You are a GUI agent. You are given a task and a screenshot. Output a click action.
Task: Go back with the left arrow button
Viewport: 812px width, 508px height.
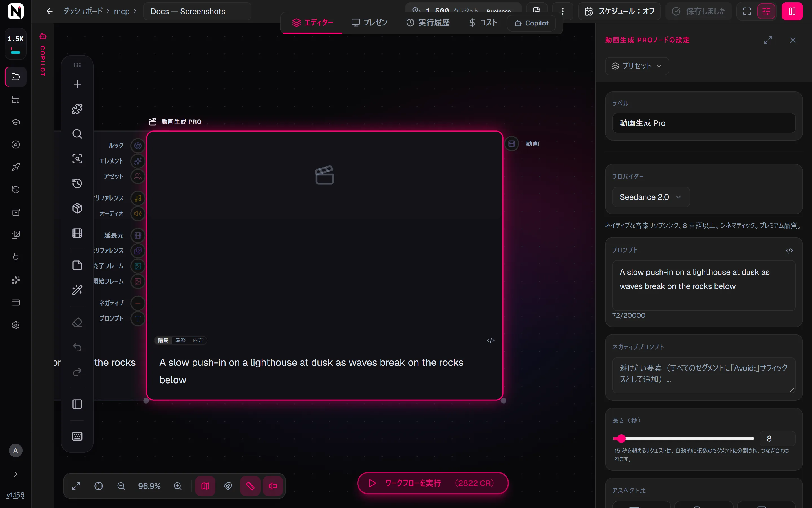point(50,11)
